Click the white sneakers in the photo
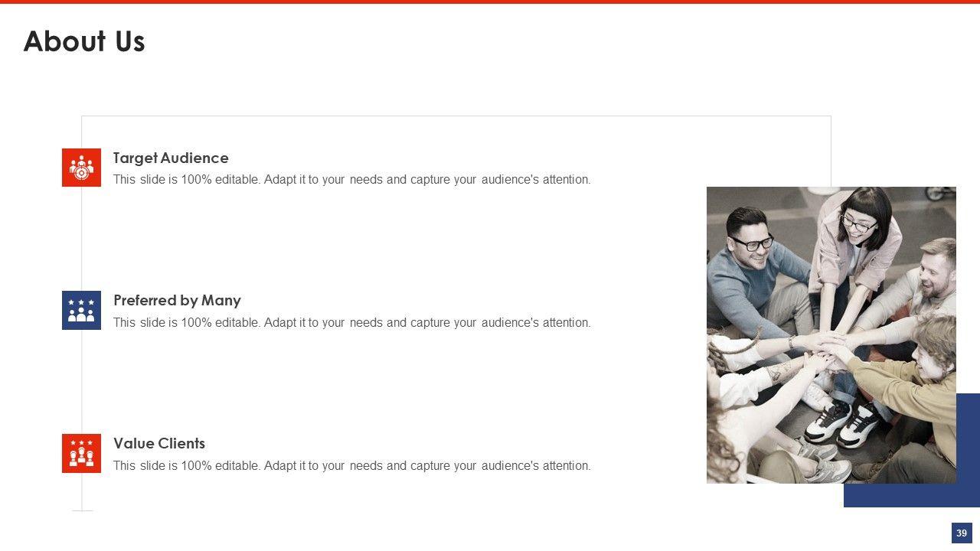 [842, 423]
